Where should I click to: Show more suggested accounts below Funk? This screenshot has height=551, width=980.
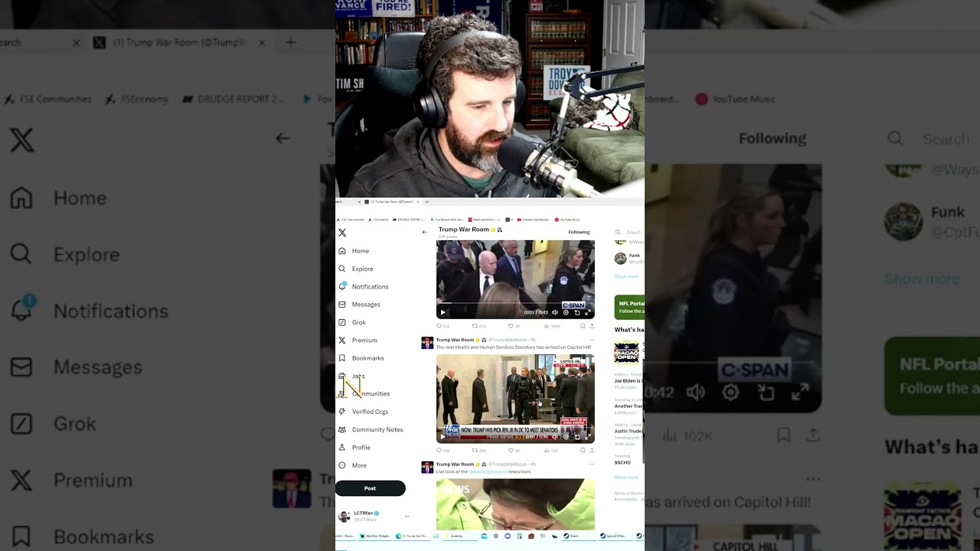click(626, 276)
